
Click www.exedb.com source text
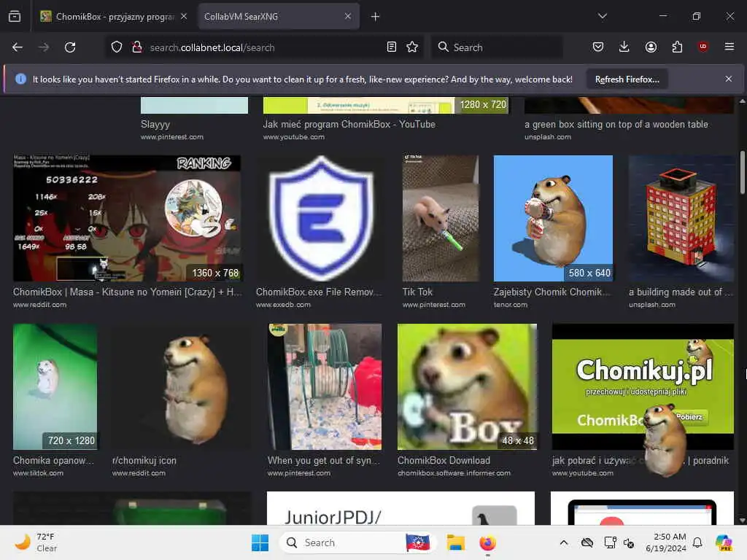(283, 305)
